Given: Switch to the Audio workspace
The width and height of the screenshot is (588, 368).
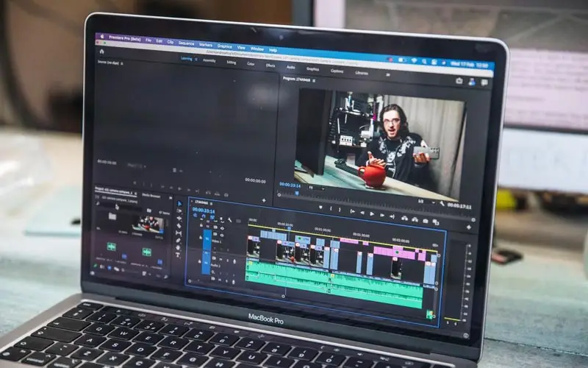Looking at the screenshot, I should pos(290,67).
